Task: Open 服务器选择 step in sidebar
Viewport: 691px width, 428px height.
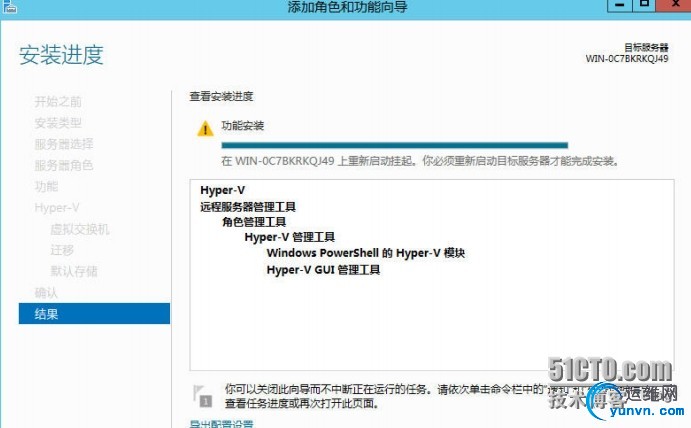Action: (x=64, y=144)
